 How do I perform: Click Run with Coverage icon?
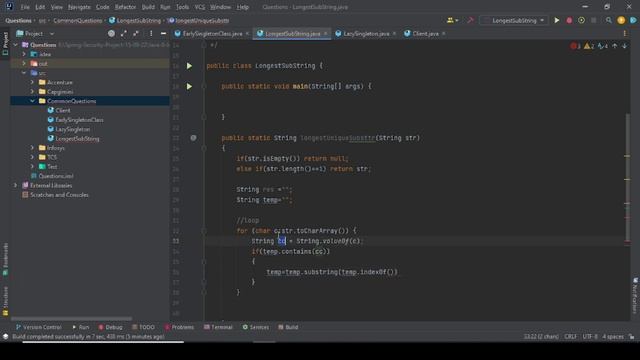(581, 20)
